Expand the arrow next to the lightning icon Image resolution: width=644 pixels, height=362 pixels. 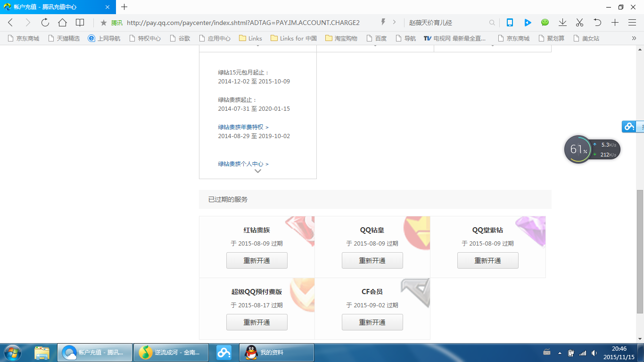pos(394,22)
